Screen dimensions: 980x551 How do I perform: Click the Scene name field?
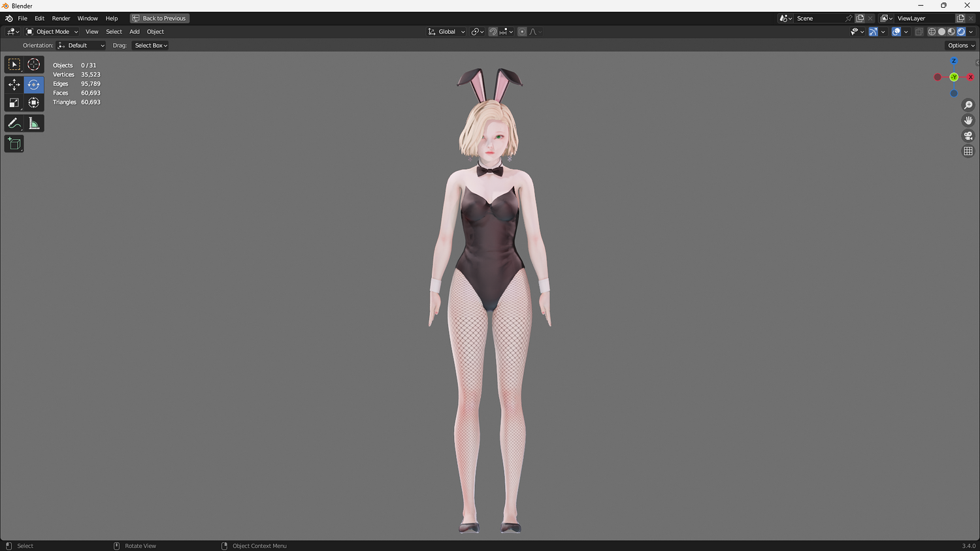pos(819,18)
